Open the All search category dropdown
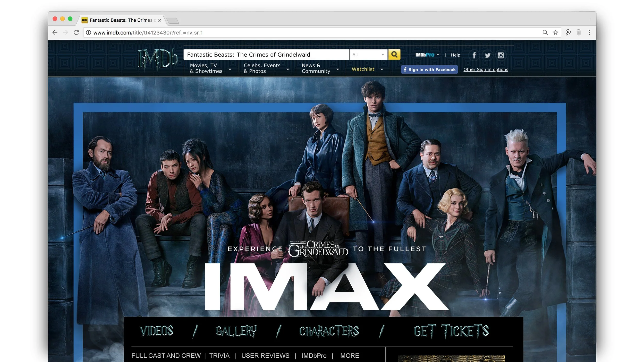The width and height of the screenshot is (644, 362). [x=368, y=55]
